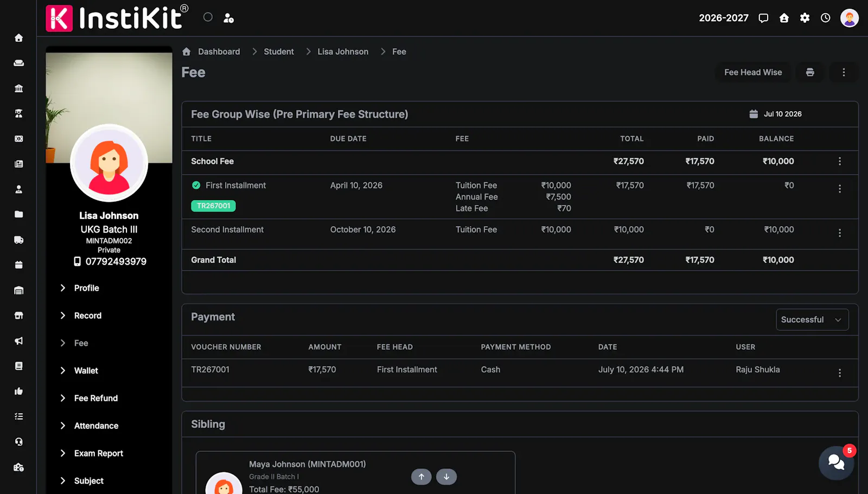Open the finance money-bill sidebar icon

point(18,139)
